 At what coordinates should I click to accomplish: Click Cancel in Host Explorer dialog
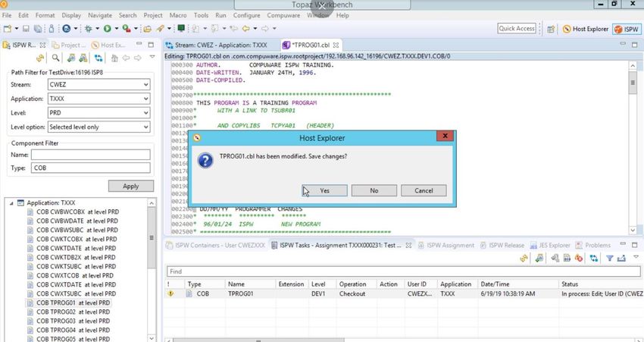click(424, 191)
